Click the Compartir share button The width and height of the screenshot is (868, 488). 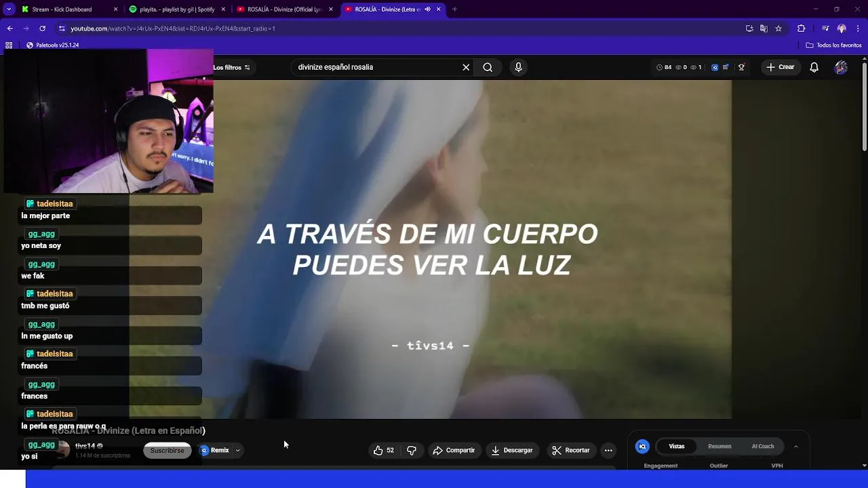pos(454,450)
